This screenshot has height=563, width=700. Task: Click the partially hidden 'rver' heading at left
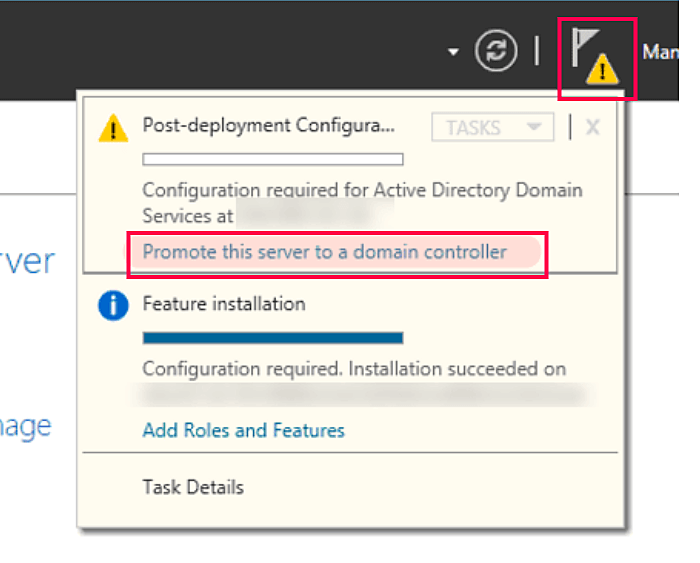tap(27, 262)
